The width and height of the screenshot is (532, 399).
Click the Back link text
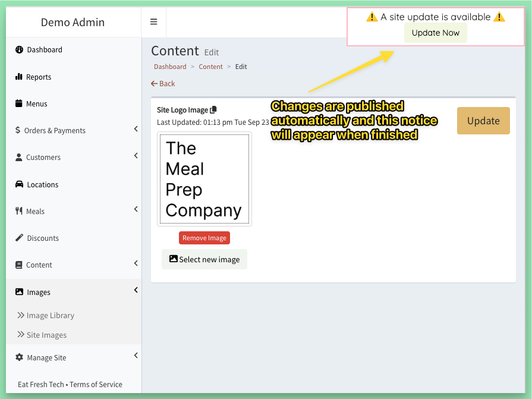tap(167, 83)
